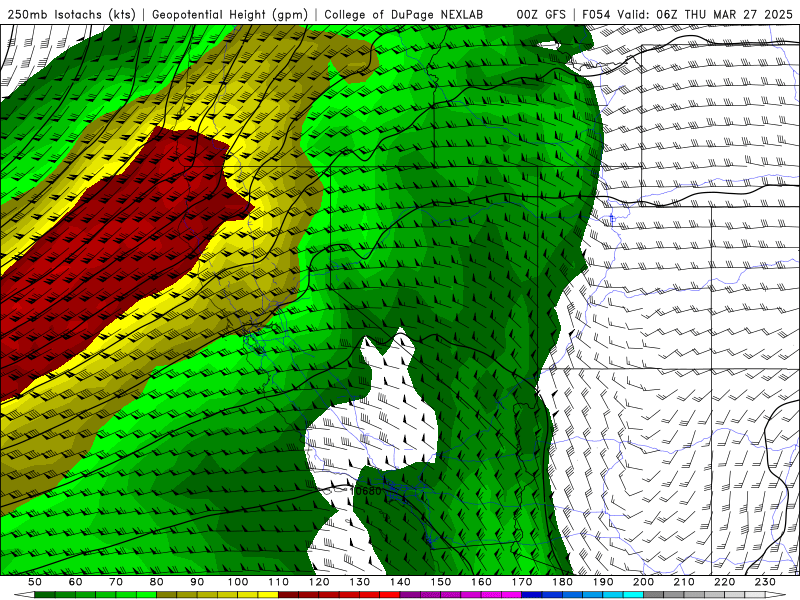
Task: Select the 190 legend label
Action: click(x=603, y=582)
